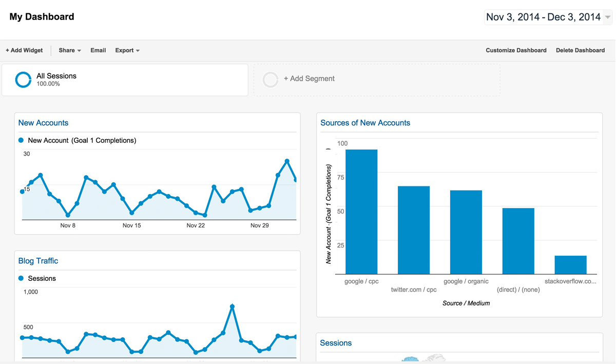Open the date range selector dropdown
Viewport: 616px width, 364px height.
click(546, 16)
